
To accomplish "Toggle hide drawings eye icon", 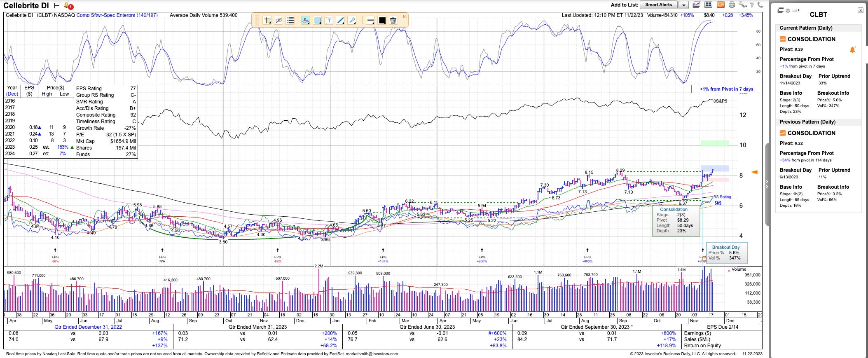I will pyautogui.click(x=278, y=20).
